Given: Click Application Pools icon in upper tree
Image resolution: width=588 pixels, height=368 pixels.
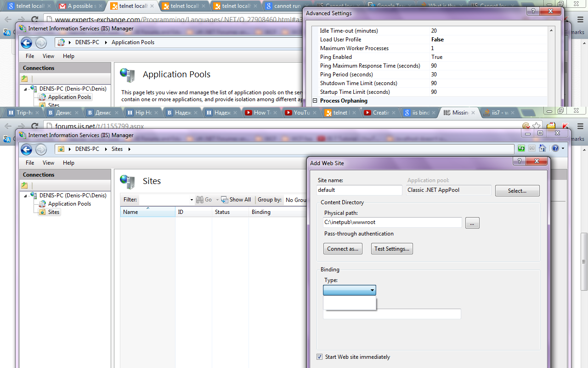Looking at the screenshot, I should point(42,97).
